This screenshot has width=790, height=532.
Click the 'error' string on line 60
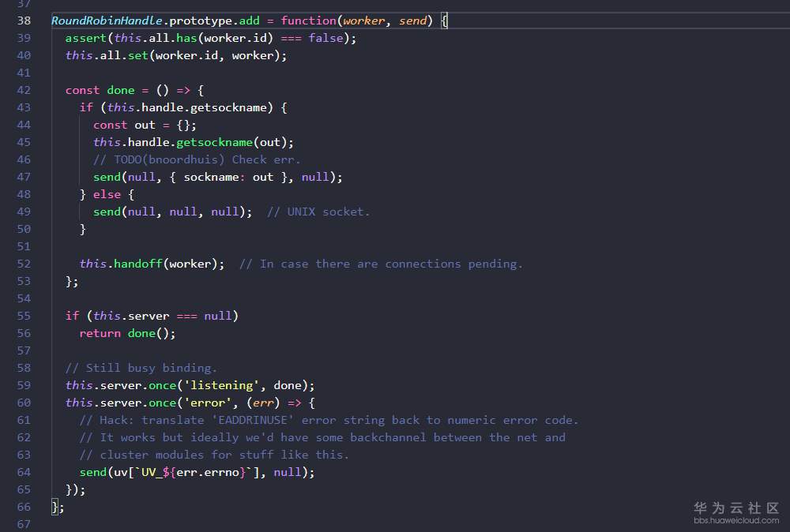(207, 403)
